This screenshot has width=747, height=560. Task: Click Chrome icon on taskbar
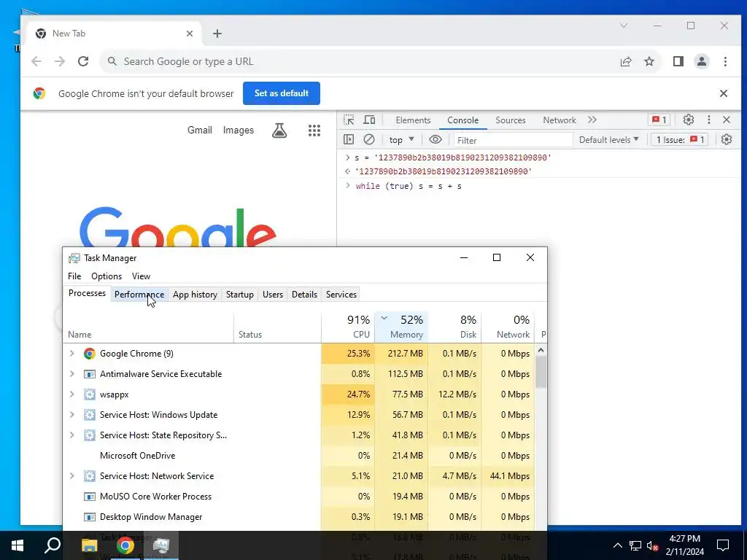[x=125, y=545]
